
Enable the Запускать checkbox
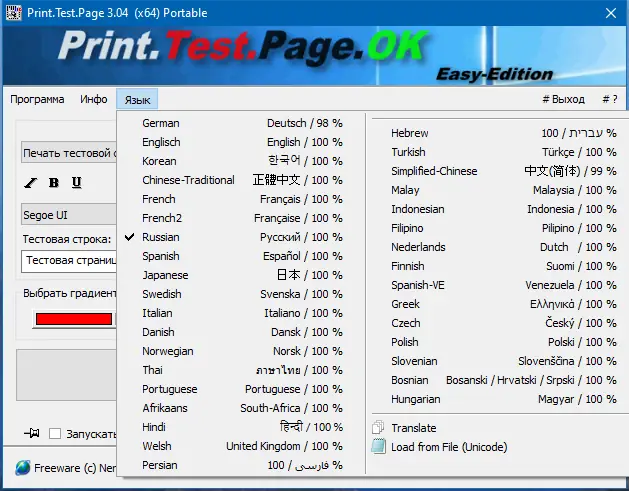55,434
